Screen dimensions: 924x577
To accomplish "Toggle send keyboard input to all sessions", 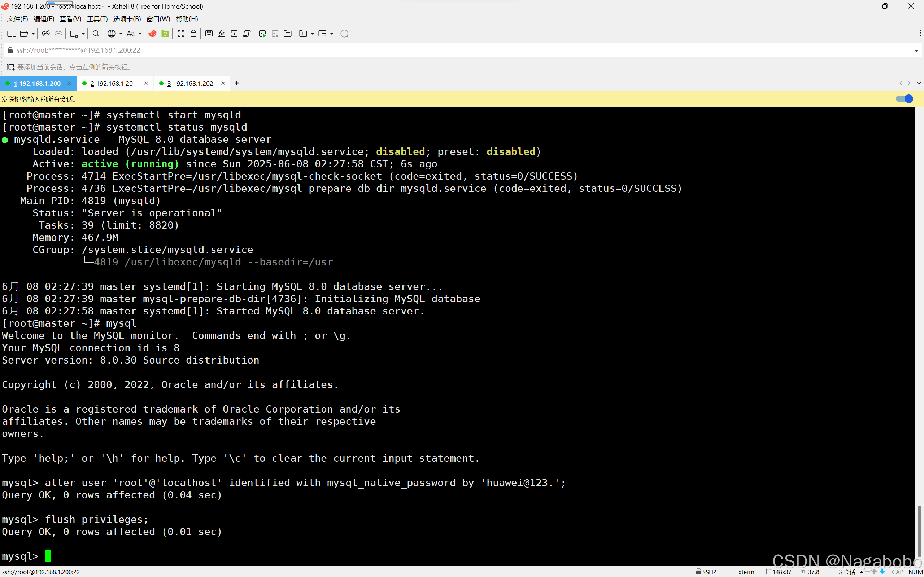I will [x=904, y=99].
